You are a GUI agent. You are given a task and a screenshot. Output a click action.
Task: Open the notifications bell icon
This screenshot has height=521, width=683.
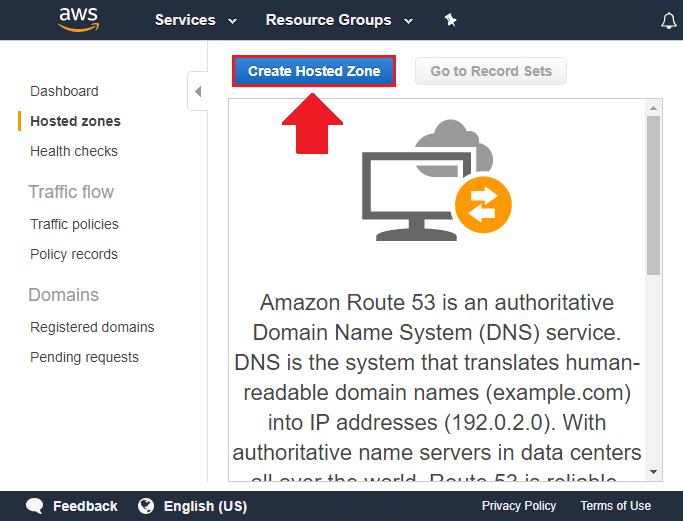coord(669,20)
